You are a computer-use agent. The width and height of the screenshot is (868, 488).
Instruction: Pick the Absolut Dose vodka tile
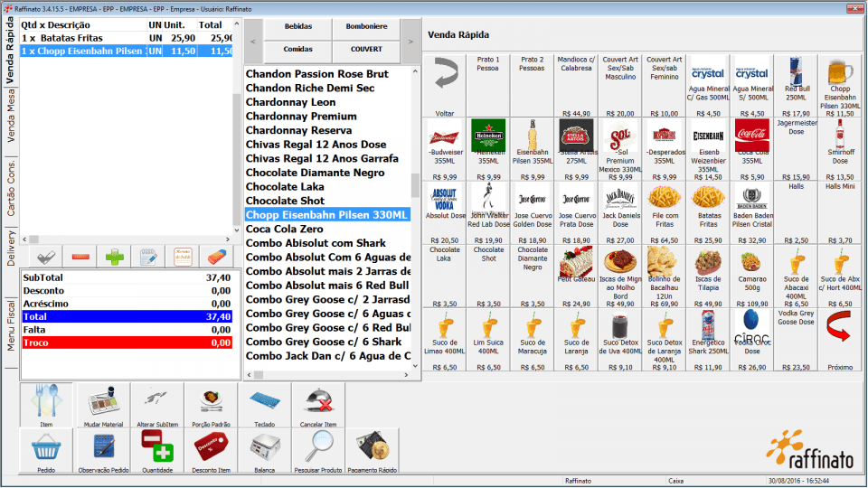tap(445, 212)
